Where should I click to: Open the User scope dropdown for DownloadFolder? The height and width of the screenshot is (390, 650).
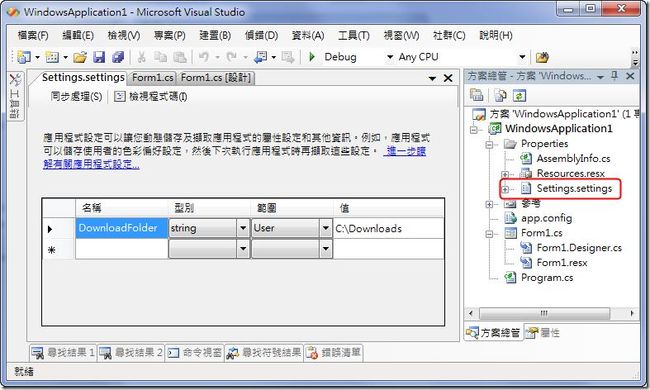pyautogui.click(x=326, y=228)
